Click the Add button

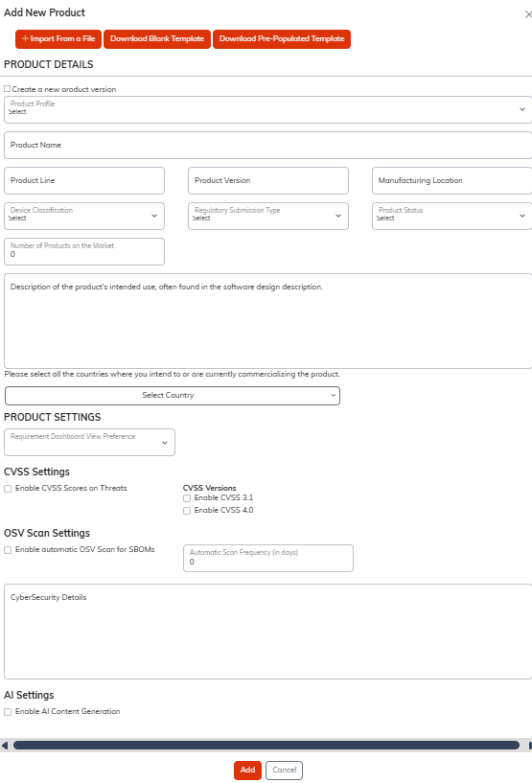pos(247,770)
